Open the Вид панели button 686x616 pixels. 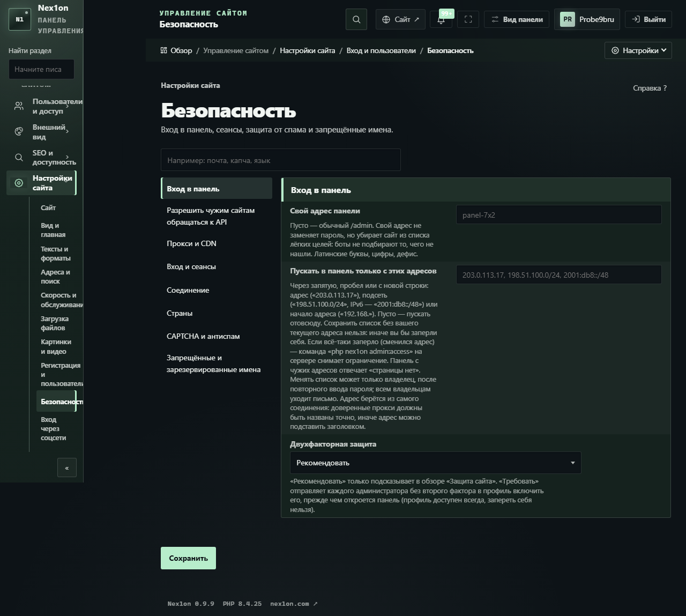(517, 19)
